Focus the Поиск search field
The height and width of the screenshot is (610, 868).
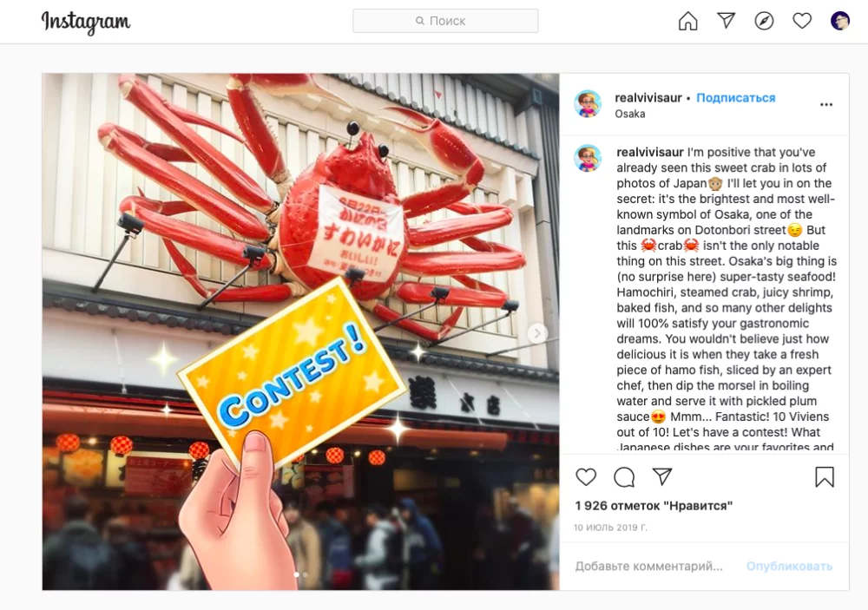coord(445,21)
